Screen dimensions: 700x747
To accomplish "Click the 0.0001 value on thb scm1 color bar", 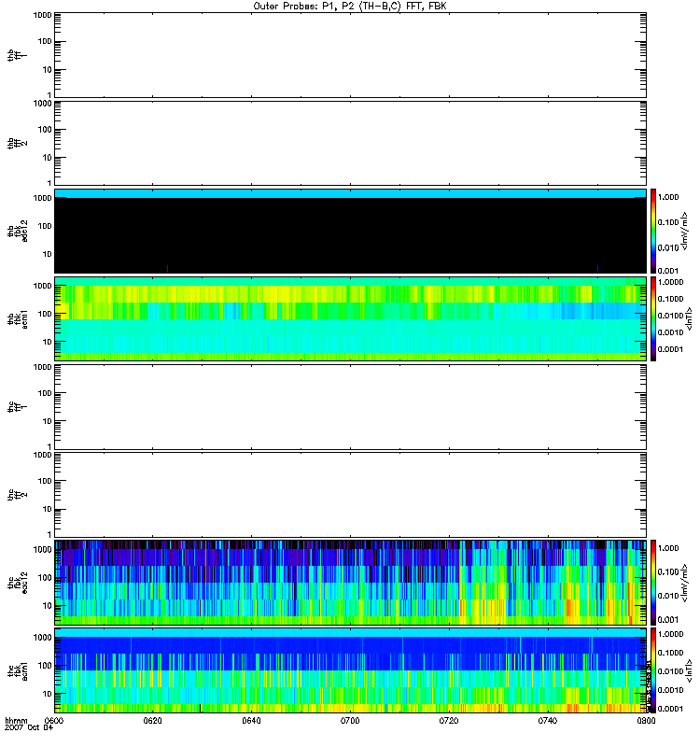I will (x=670, y=349).
